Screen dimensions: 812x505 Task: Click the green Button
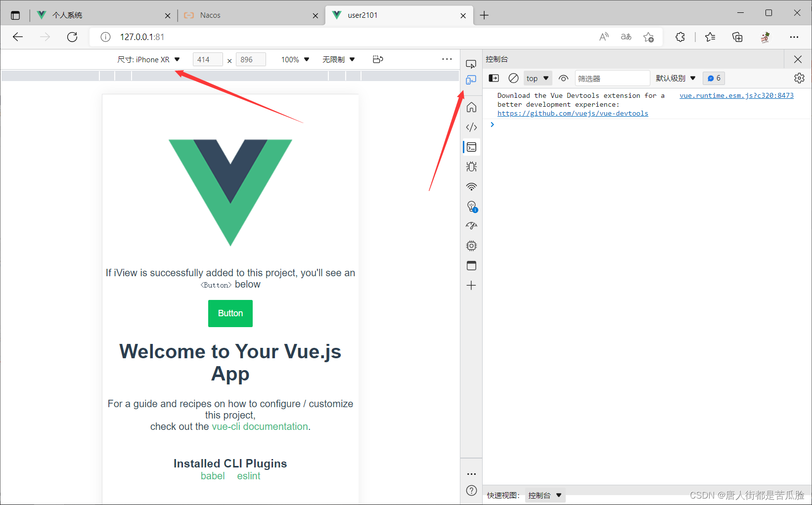230,313
